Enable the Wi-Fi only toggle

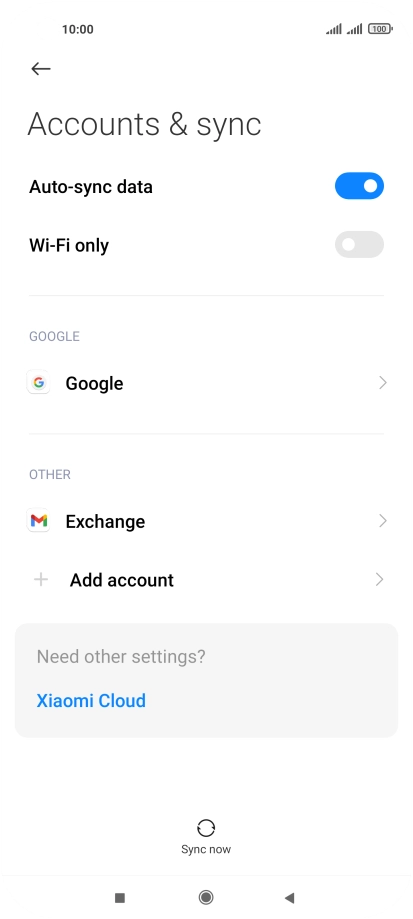click(x=359, y=244)
